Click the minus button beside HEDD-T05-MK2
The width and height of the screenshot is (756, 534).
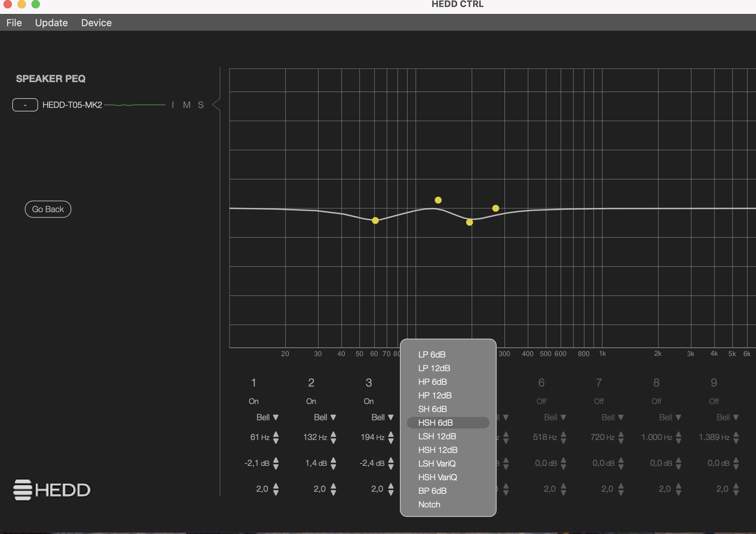click(x=25, y=105)
